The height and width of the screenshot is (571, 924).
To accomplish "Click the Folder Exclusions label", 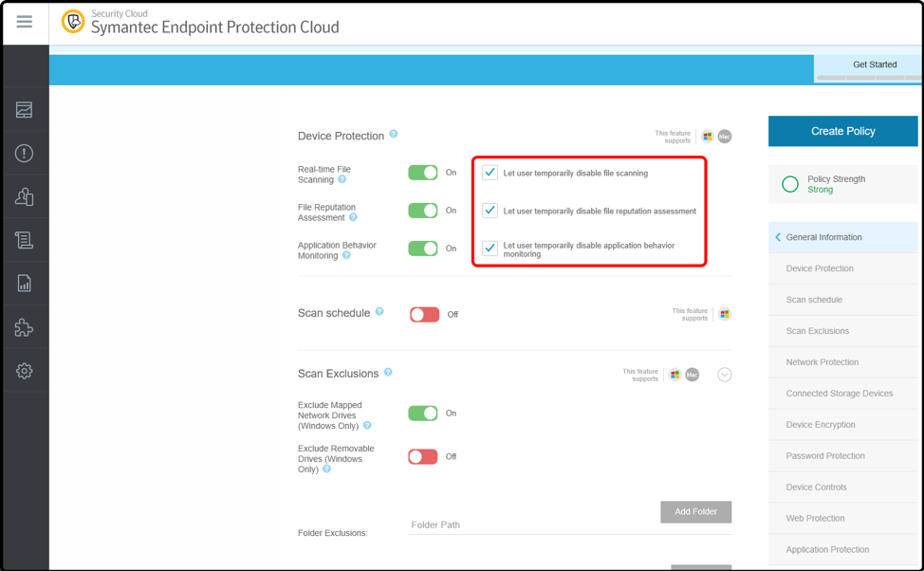I will 332,533.
